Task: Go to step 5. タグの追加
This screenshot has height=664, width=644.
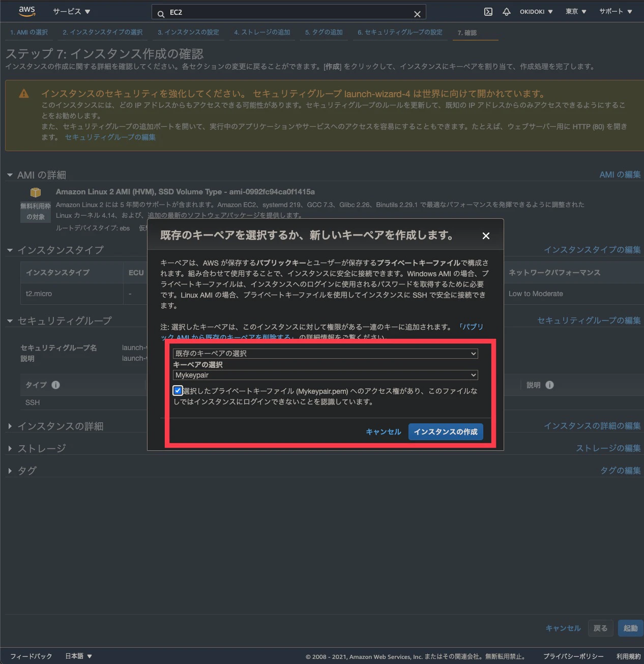Action: click(x=324, y=32)
